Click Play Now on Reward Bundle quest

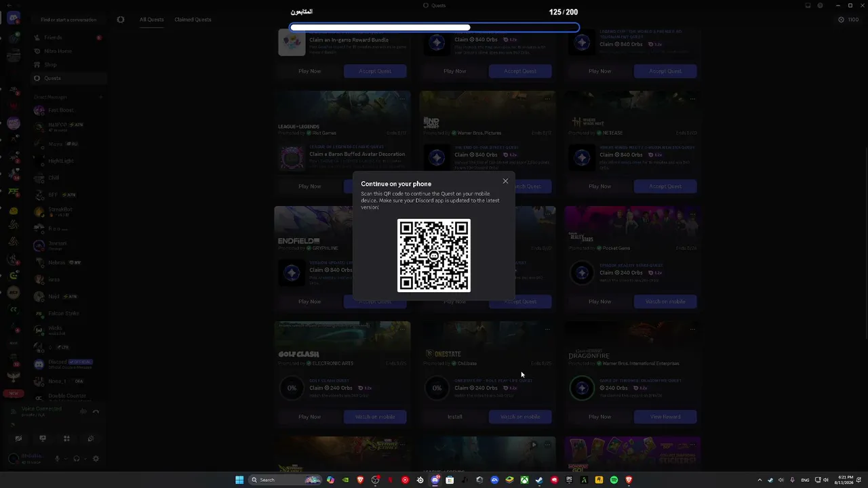click(310, 71)
